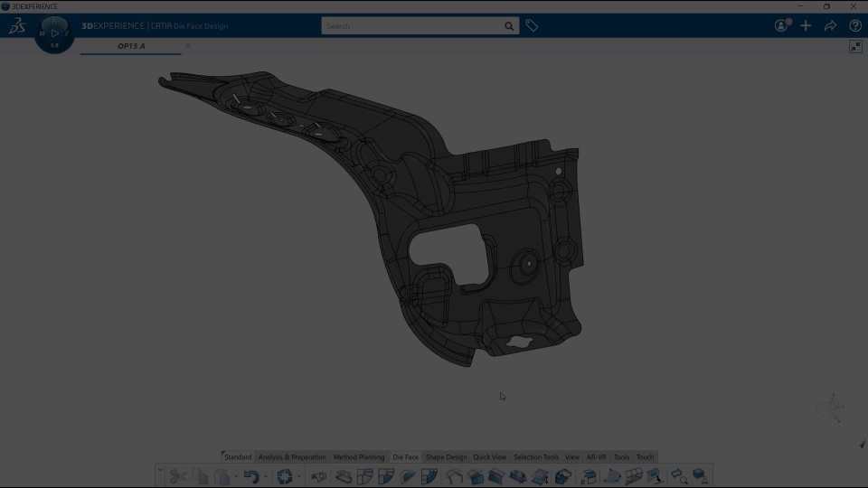Click the Share arrow icon
Image resolution: width=868 pixels, height=488 pixels.
(x=830, y=25)
